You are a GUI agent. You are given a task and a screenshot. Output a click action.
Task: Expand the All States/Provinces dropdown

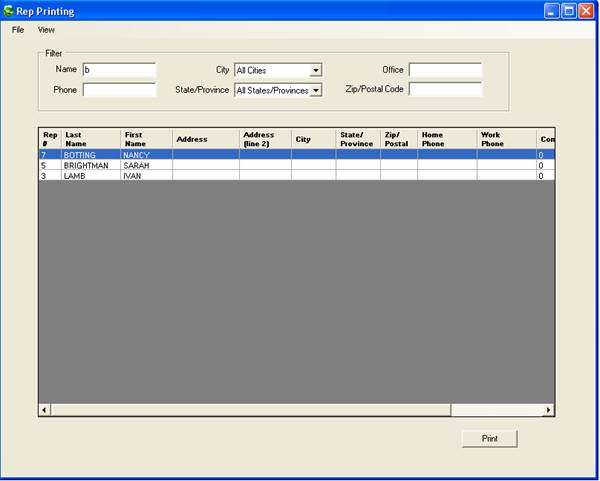tap(315, 90)
